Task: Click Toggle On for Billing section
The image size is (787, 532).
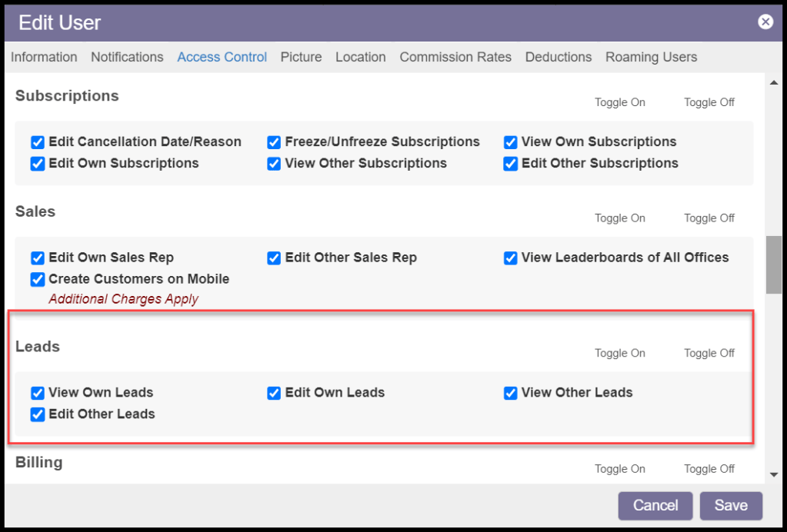Action: (619, 469)
